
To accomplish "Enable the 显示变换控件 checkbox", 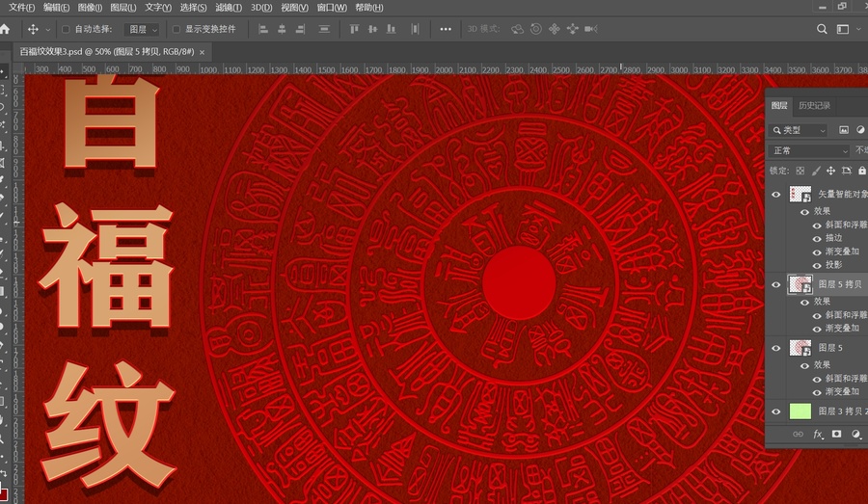I will (x=176, y=29).
